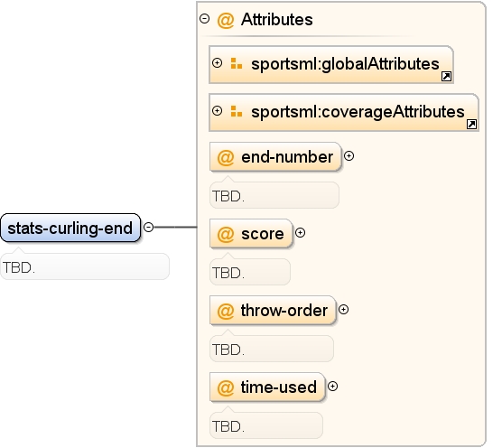
Task: Expand sportsml:globalAttributes group
Action: pyautogui.click(x=217, y=62)
